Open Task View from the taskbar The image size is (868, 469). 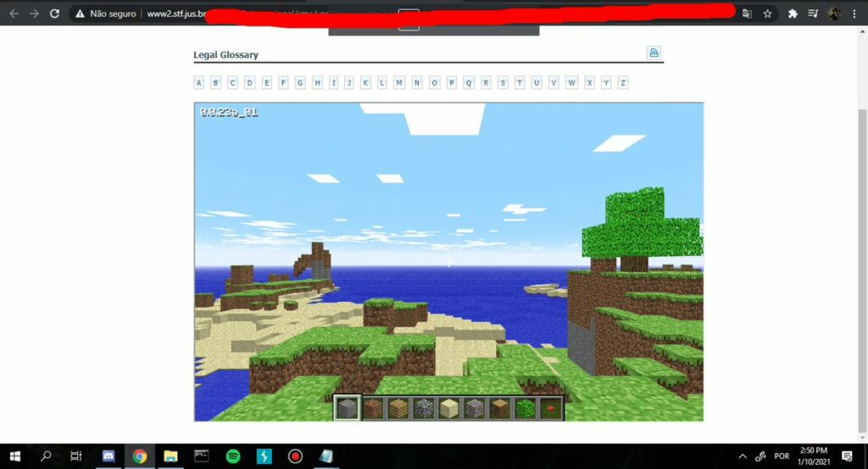76,456
